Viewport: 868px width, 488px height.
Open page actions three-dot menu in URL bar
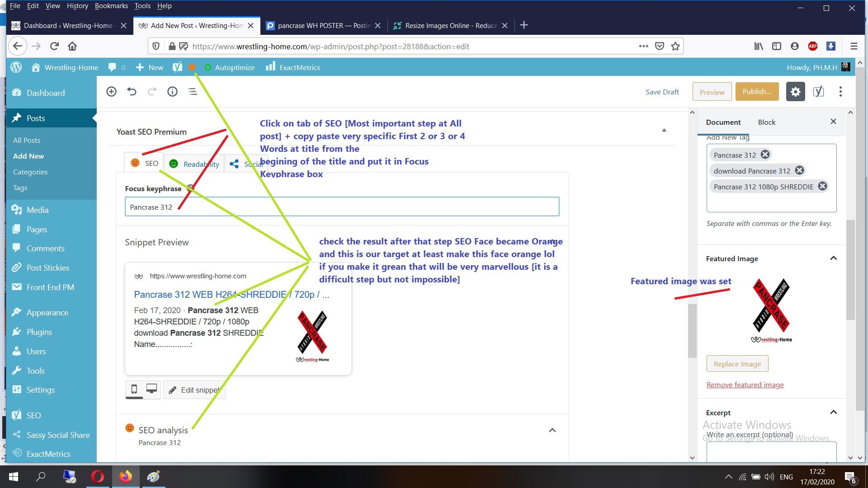coord(644,46)
